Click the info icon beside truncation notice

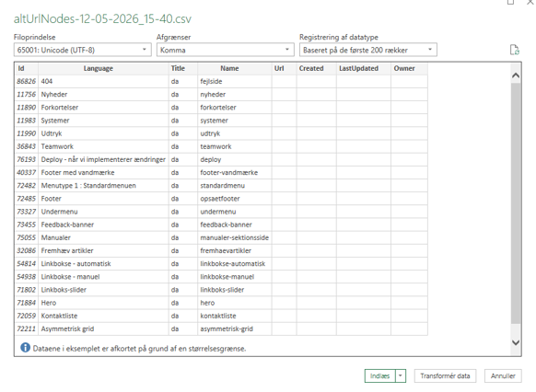25,348
